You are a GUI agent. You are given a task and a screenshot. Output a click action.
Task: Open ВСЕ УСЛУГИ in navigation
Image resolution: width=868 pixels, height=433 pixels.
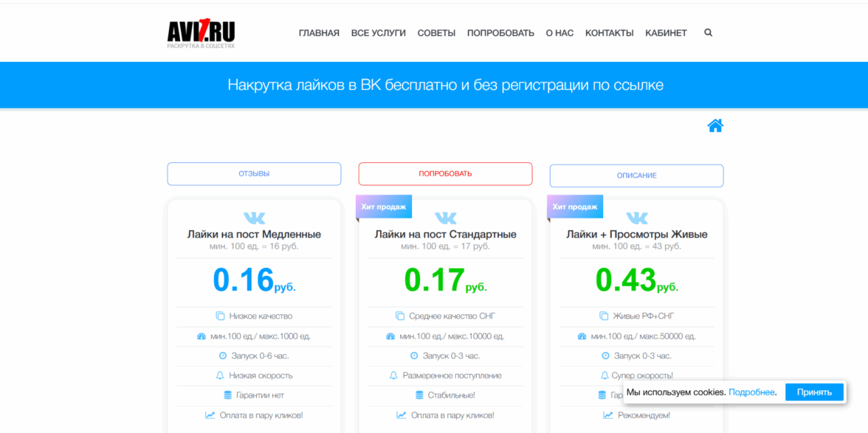tap(379, 33)
